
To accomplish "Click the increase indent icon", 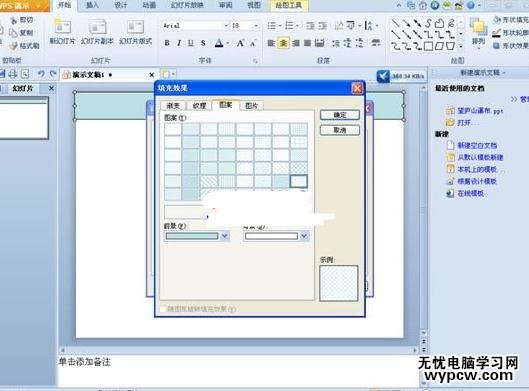I will click(x=323, y=26).
